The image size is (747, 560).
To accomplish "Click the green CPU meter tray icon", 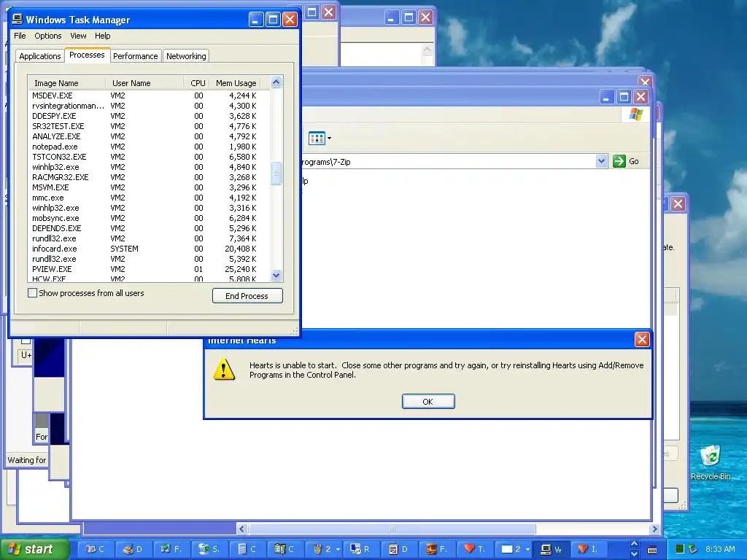I will point(680,549).
